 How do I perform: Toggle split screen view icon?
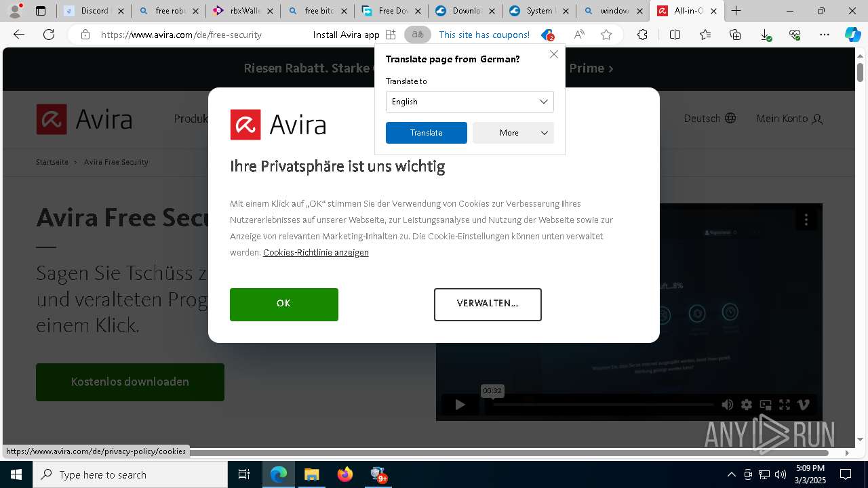[675, 35]
